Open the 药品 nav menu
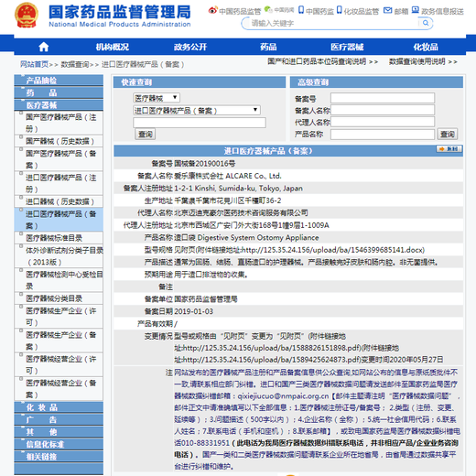Viewport: 476px width, 476px height. 268,47
